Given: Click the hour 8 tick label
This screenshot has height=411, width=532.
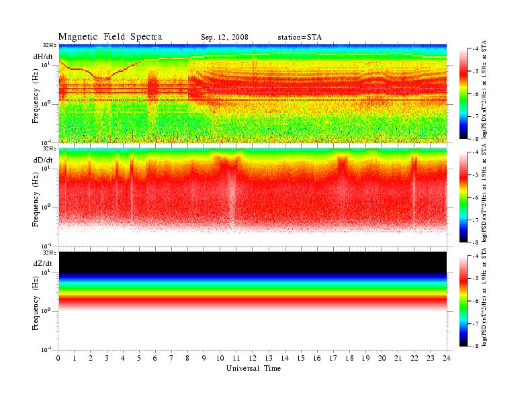Looking at the screenshot, I should 187,358.
